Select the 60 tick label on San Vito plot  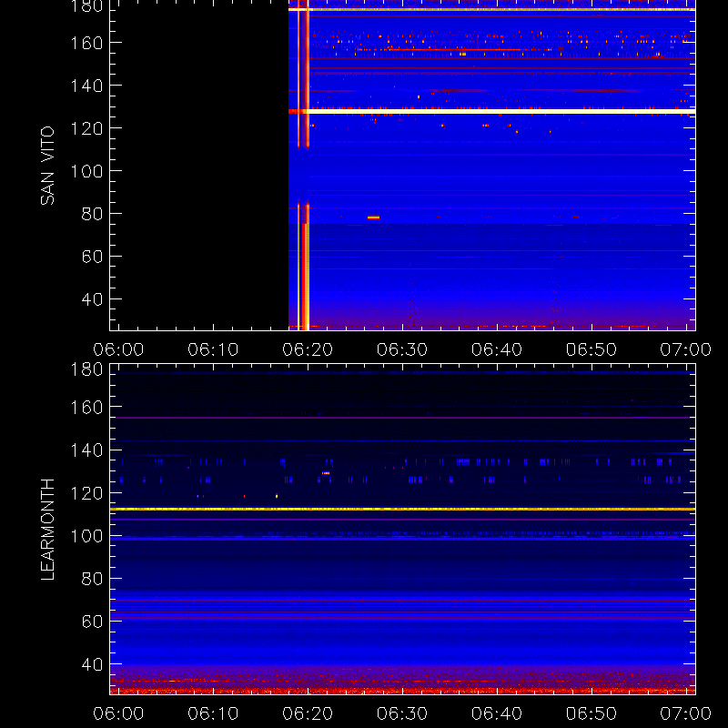point(92,257)
